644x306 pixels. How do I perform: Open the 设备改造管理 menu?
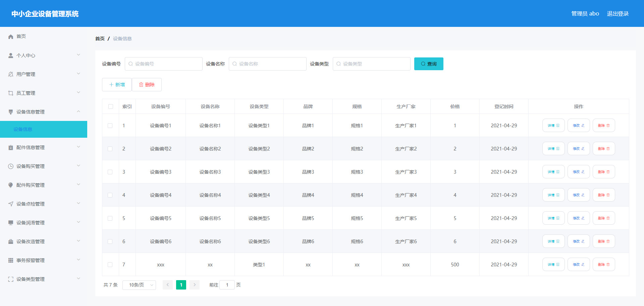[44, 242]
